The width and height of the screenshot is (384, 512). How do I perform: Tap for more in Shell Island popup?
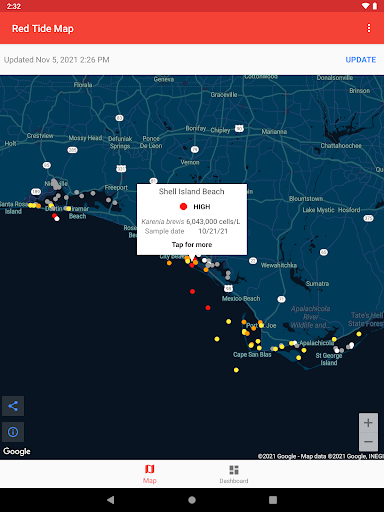point(192,245)
